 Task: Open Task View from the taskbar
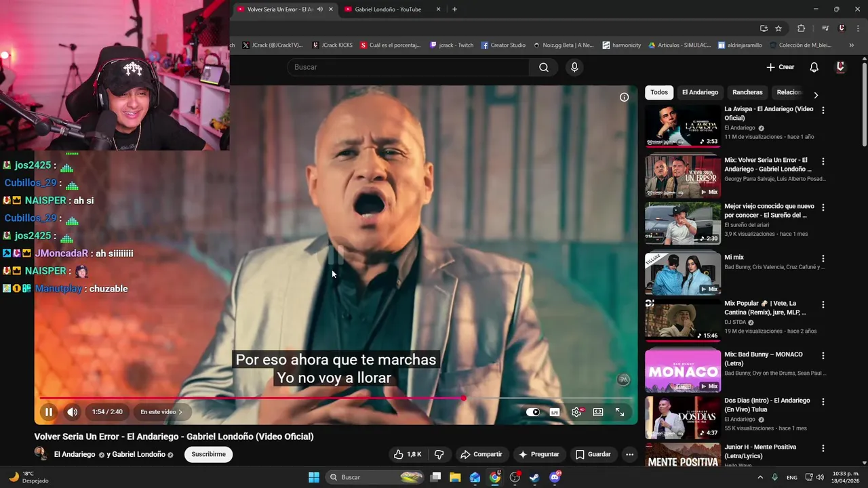tap(435, 477)
